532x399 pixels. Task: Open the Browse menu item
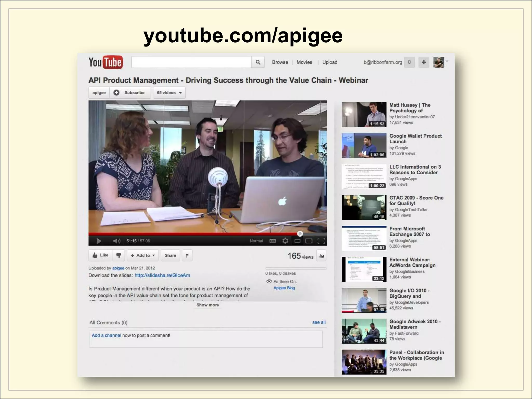280,62
